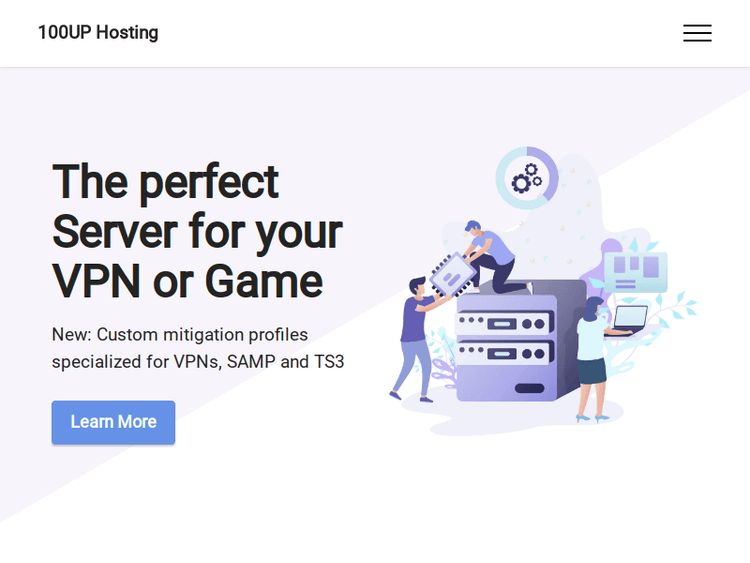Open the hamburger navigation menu
The height and width of the screenshot is (563, 750).
point(697,33)
